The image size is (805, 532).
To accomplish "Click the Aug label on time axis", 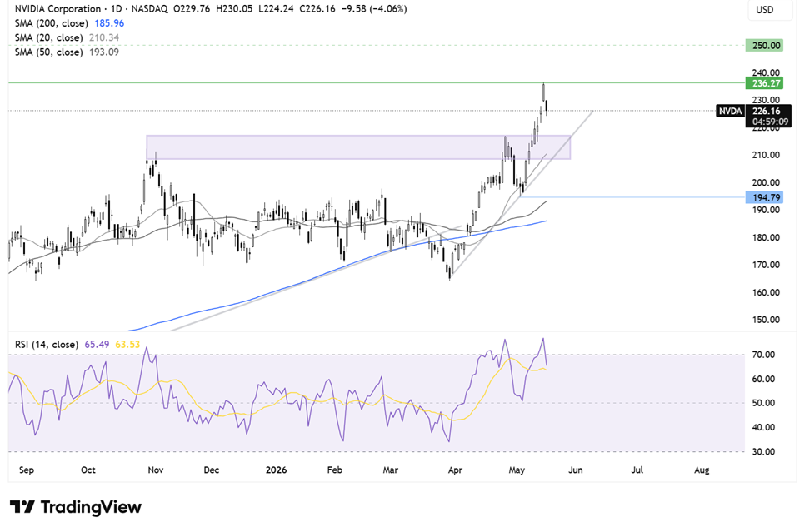I will (702, 470).
